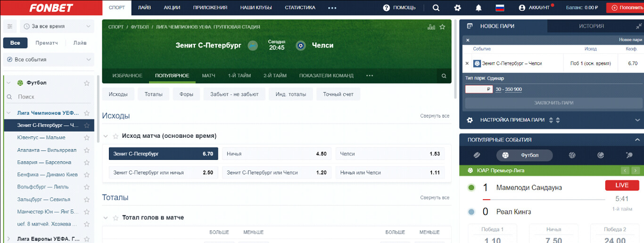Select the Прематч filter
Viewport: 644px width, 243px height.
[x=47, y=43]
